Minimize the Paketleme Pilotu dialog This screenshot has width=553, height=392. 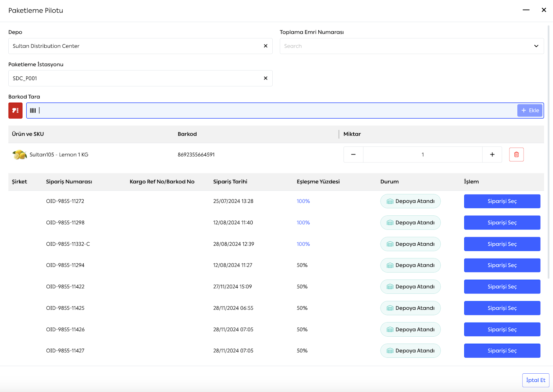coord(526,10)
